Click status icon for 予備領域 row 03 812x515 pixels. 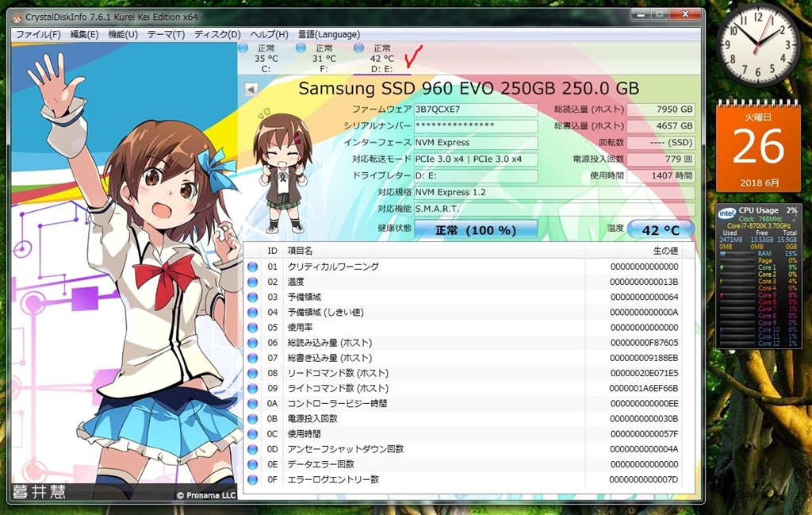(x=253, y=298)
